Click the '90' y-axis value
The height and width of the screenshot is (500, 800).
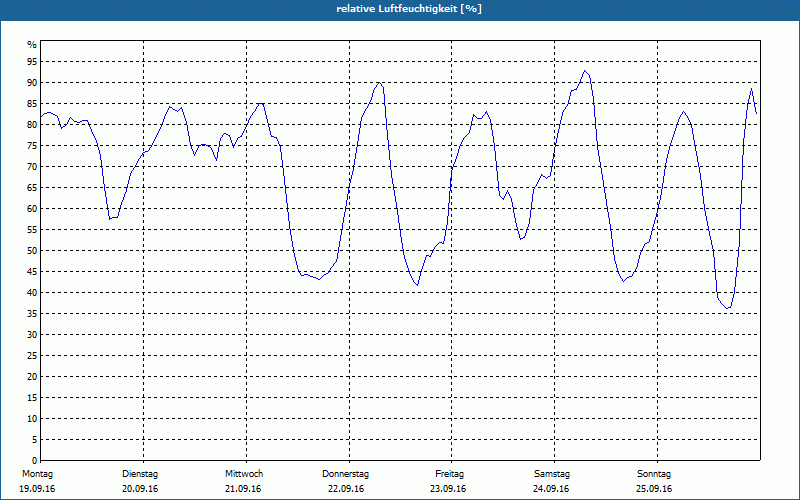32,83
